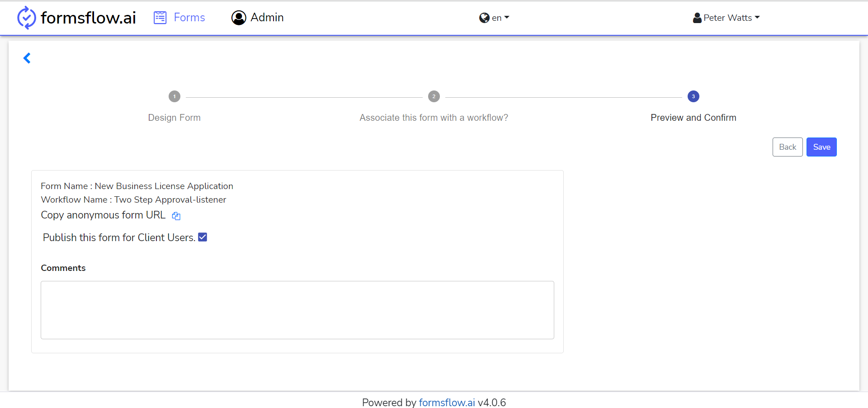
Task: Expand the Peter Watts account menu
Action: (726, 18)
